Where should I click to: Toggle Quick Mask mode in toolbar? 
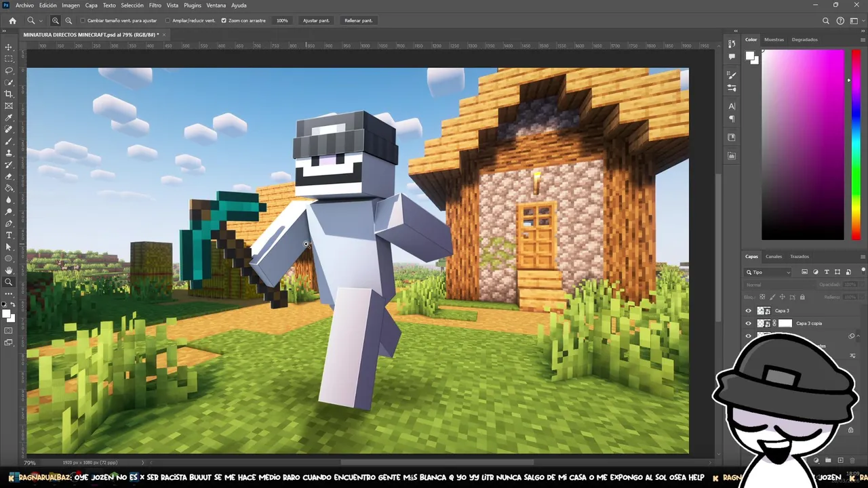pyautogui.click(x=9, y=330)
